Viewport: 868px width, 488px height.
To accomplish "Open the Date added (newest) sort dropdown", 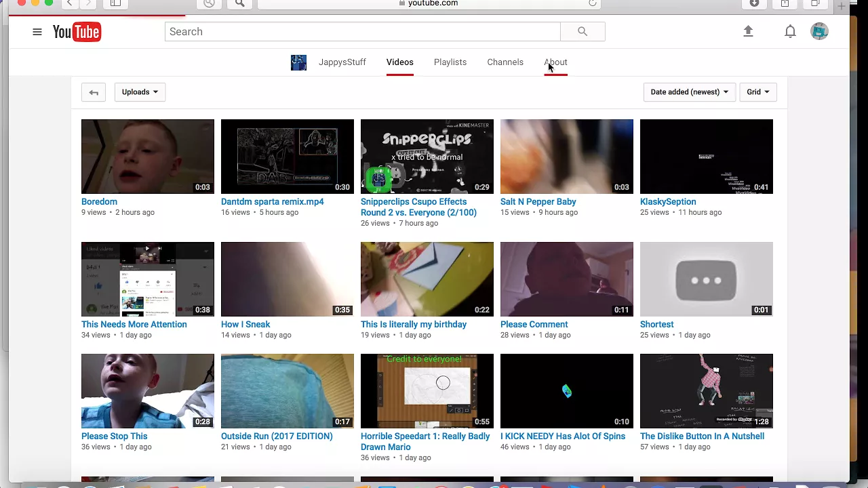I will click(x=689, y=92).
